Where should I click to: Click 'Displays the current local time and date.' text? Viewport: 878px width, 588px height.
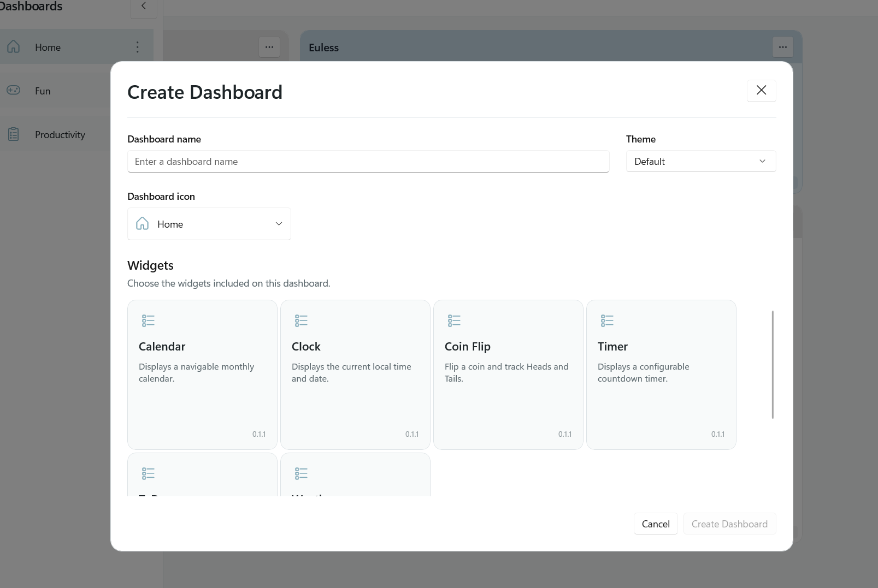click(351, 372)
